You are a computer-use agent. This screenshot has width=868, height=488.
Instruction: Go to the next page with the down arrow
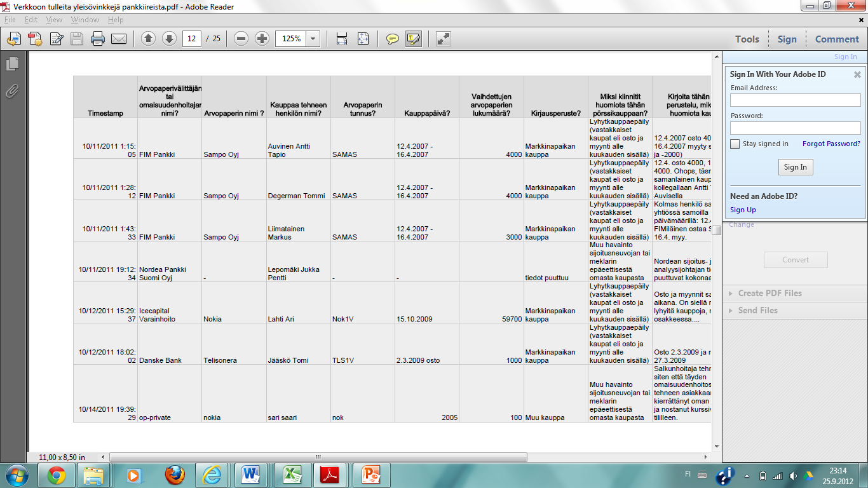(169, 39)
